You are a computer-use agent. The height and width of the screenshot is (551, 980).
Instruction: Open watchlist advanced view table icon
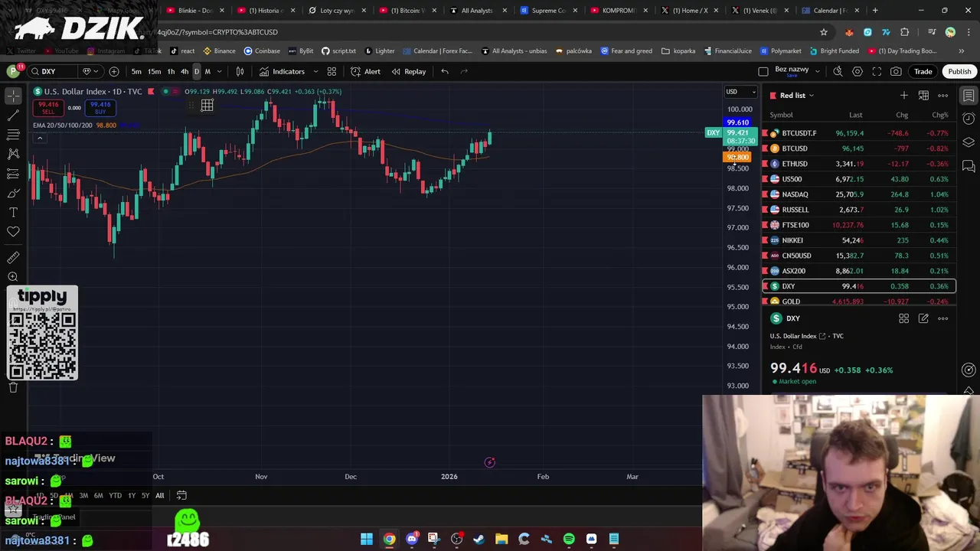click(x=923, y=96)
